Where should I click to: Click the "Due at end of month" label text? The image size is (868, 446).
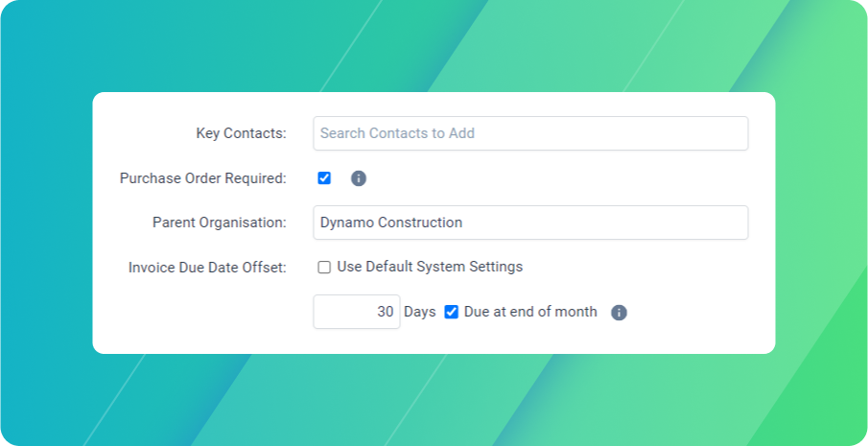coord(530,312)
